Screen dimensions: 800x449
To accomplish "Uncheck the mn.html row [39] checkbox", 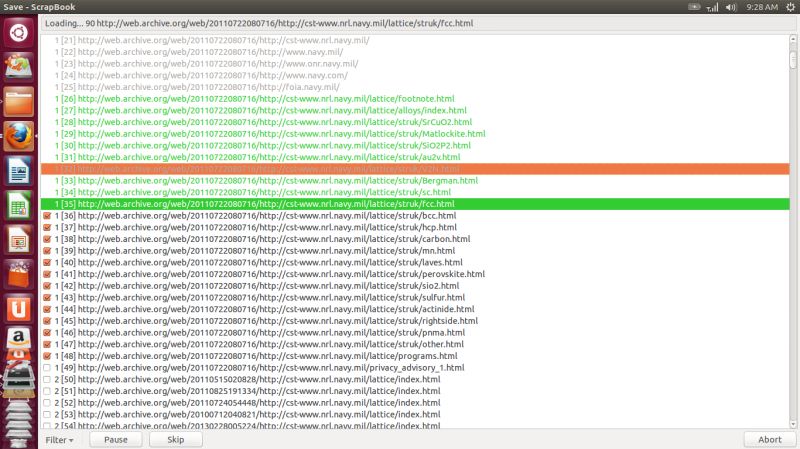I will tap(47, 251).
